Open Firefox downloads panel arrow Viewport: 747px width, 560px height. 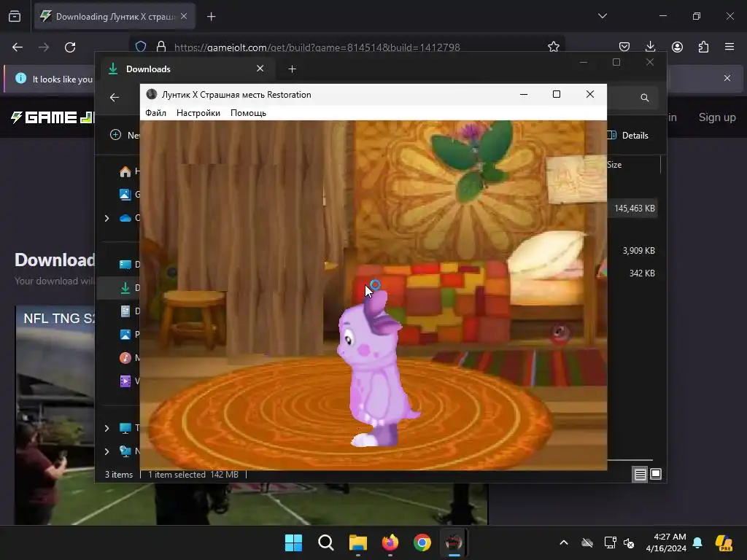click(x=650, y=47)
